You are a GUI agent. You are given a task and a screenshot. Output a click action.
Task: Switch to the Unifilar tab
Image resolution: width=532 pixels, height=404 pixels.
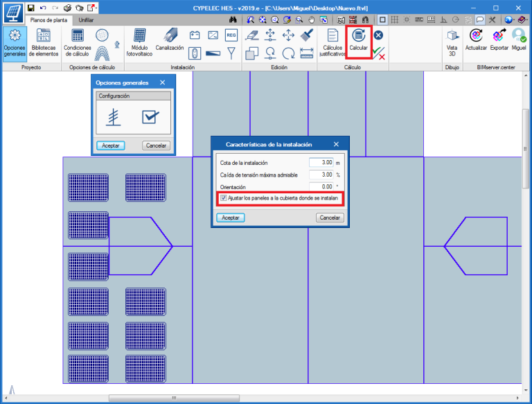click(x=86, y=20)
